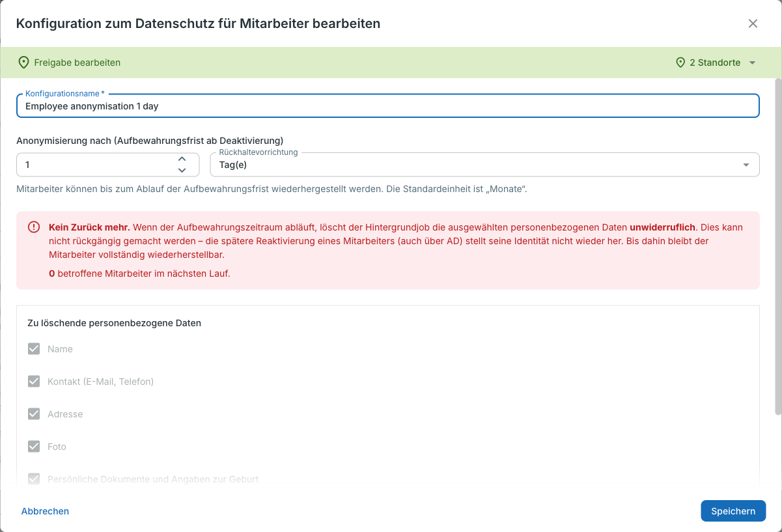The image size is (782, 532).
Task: Click the help text about 'Monate' default unit
Action: pyautogui.click(x=272, y=189)
